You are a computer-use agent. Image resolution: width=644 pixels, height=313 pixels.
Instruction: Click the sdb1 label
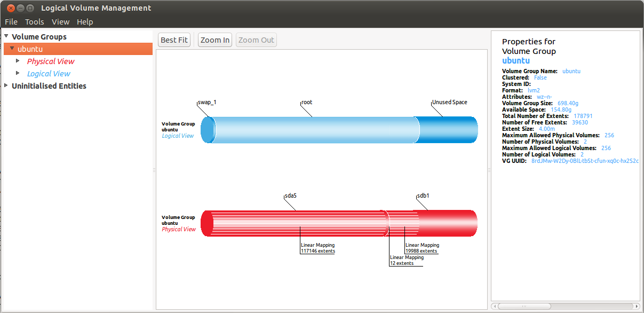[423, 195]
